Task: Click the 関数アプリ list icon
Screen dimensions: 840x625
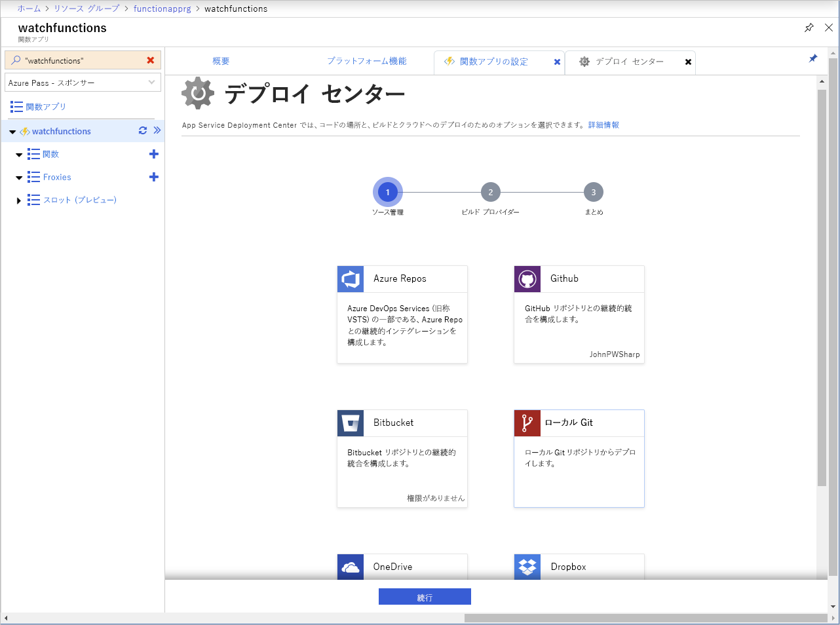Action: point(16,107)
